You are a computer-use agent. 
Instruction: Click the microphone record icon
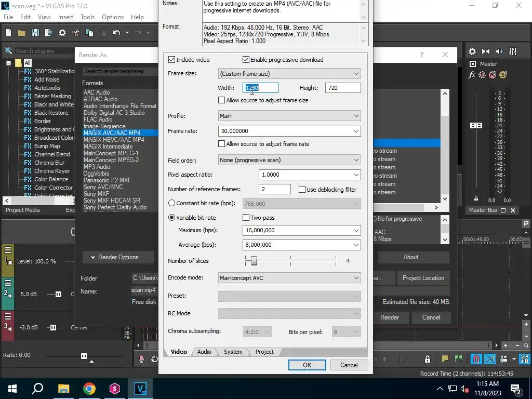click(141, 359)
